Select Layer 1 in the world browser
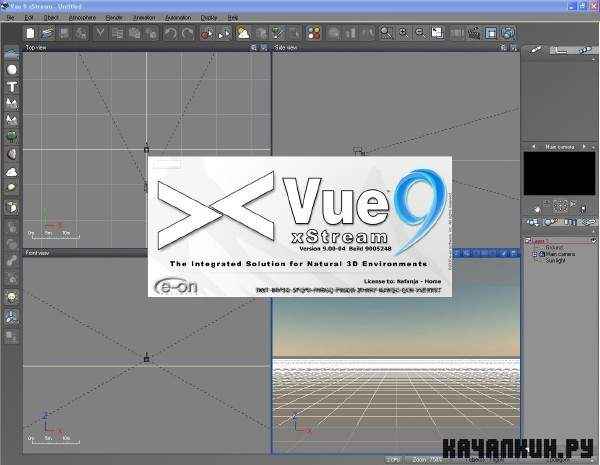The height and width of the screenshot is (465, 600). click(540, 241)
